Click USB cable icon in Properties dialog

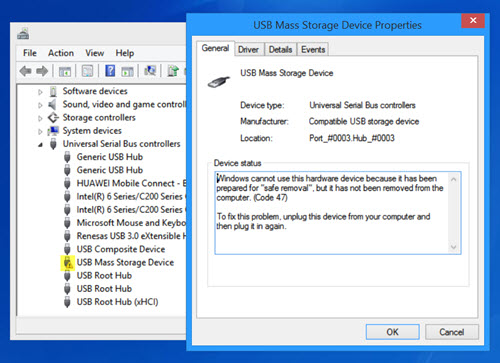219,82
